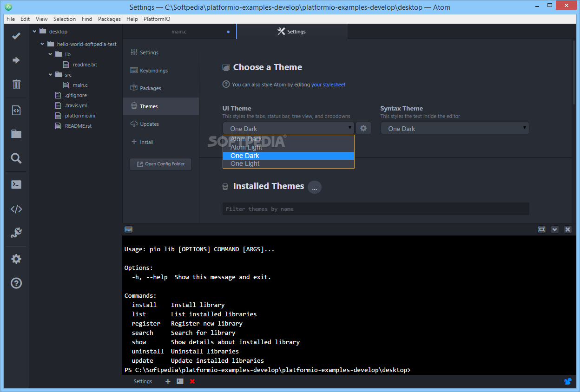Select readme.txt in the tree
Screen dimensions: 580x392
click(85, 65)
